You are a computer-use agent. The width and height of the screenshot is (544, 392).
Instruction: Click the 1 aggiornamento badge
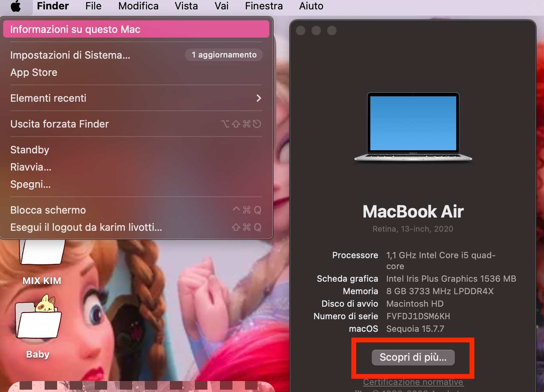click(224, 55)
